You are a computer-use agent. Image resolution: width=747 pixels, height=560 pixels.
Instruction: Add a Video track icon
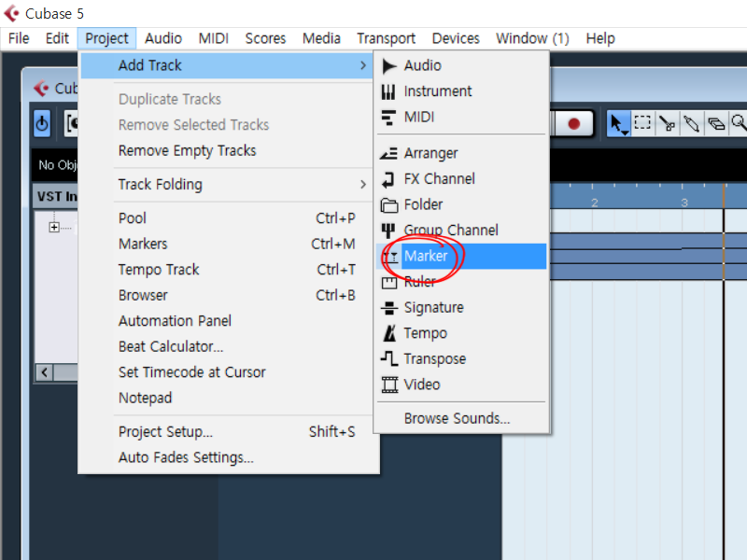tap(389, 385)
